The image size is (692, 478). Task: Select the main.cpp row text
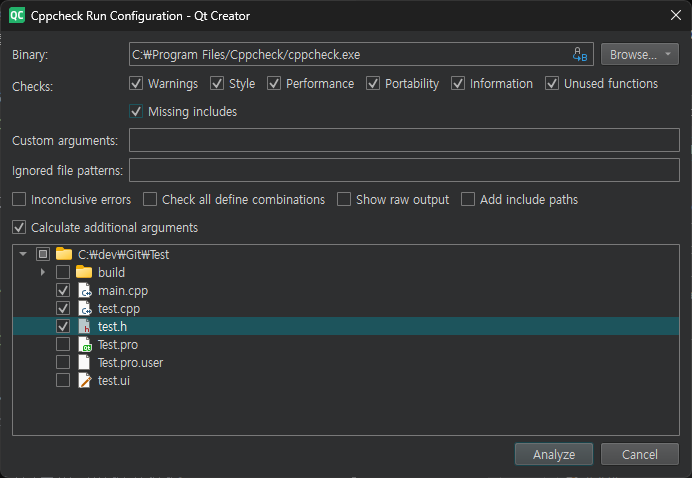point(123,291)
